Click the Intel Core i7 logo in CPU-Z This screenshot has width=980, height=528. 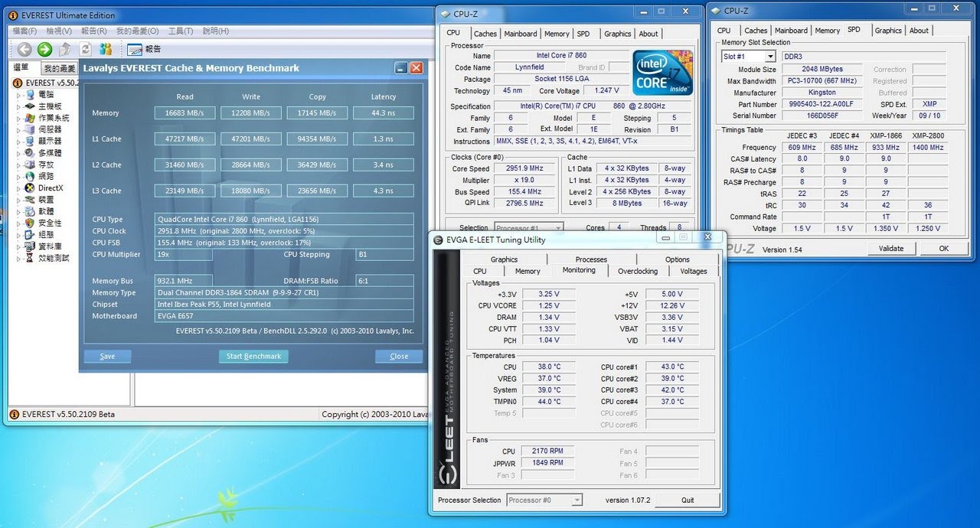click(x=662, y=72)
